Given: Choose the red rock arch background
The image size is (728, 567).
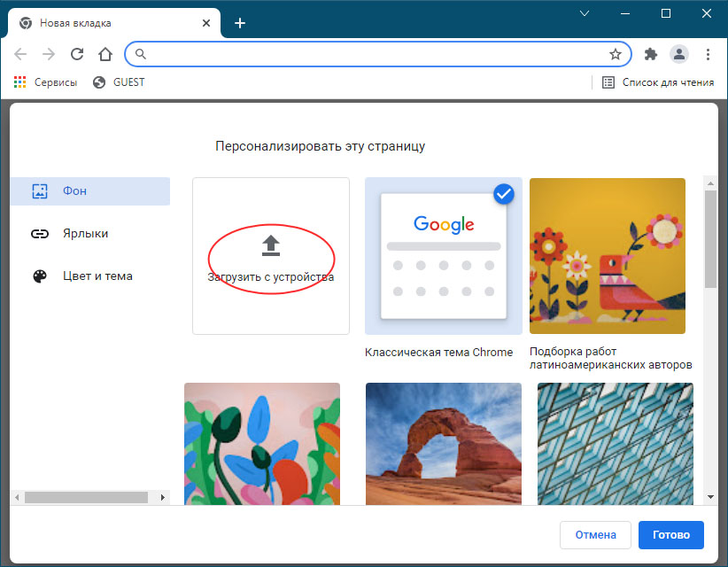Looking at the screenshot, I should click(x=444, y=444).
